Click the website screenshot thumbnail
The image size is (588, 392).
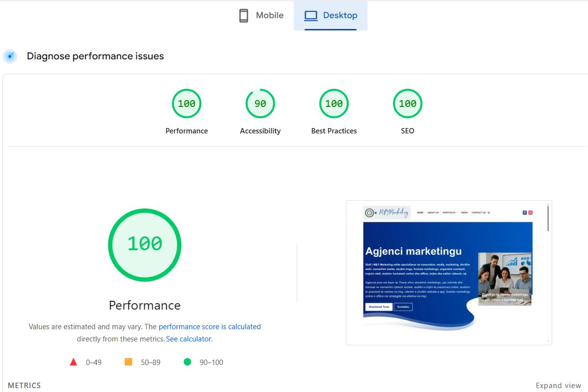[448, 272]
